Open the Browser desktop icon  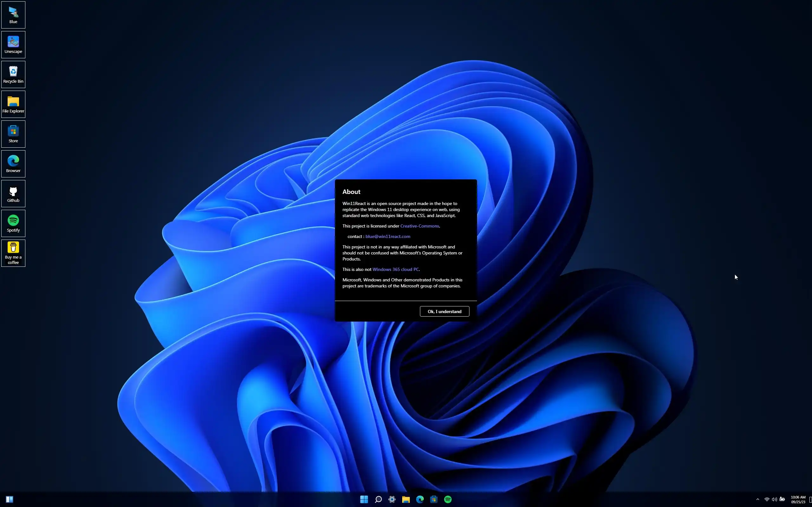tap(13, 164)
